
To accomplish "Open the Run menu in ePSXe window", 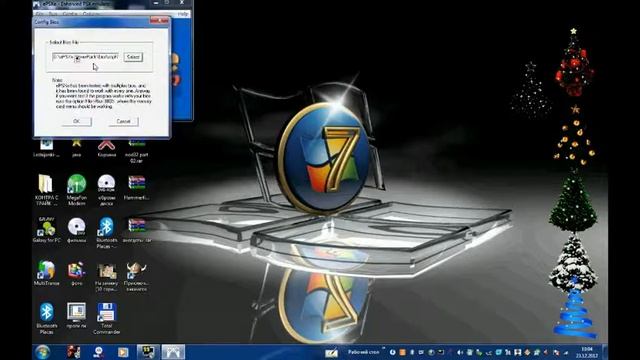I will pyautogui.click(x=53, y=14).
